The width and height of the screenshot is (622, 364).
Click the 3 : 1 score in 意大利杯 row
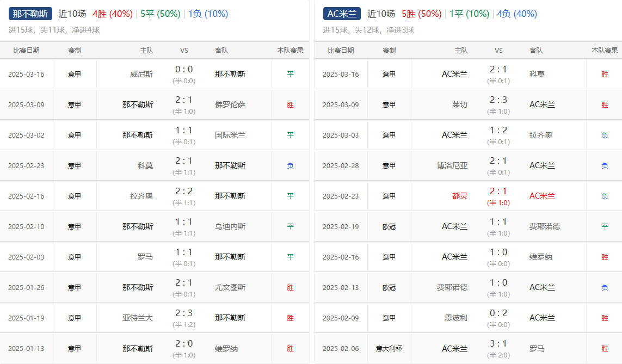tap(498, 344)
